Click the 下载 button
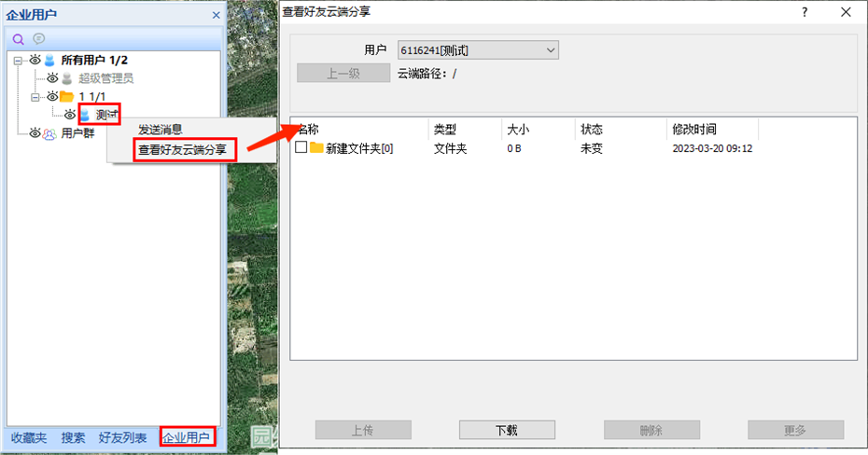 [507, 431]
